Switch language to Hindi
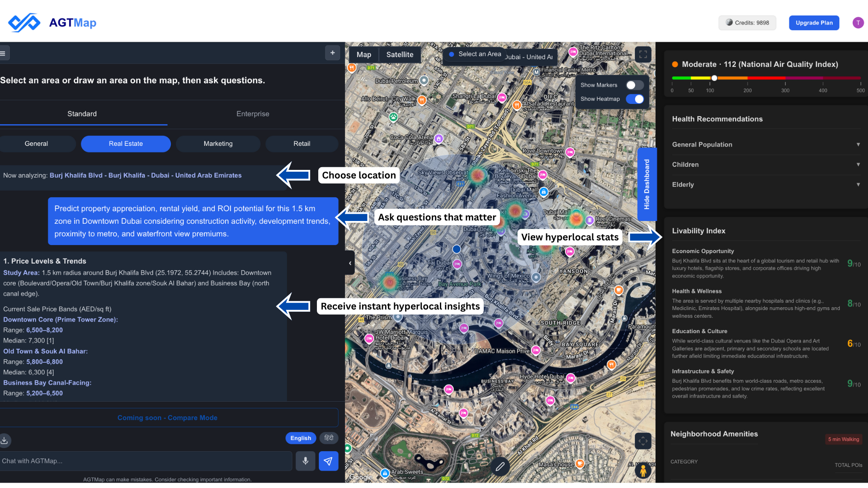Image resolution: width=868 pixels, height=488 pixels. click(329, 438)
